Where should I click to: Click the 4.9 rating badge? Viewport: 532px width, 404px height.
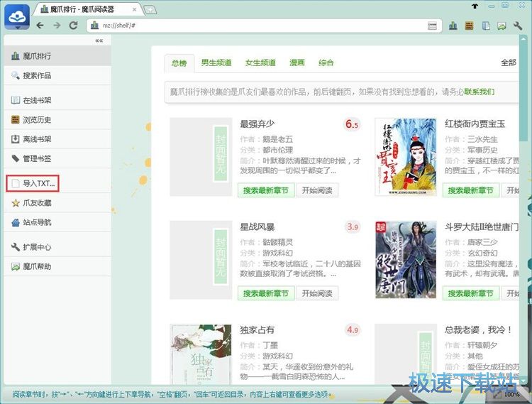click(353, 329)
